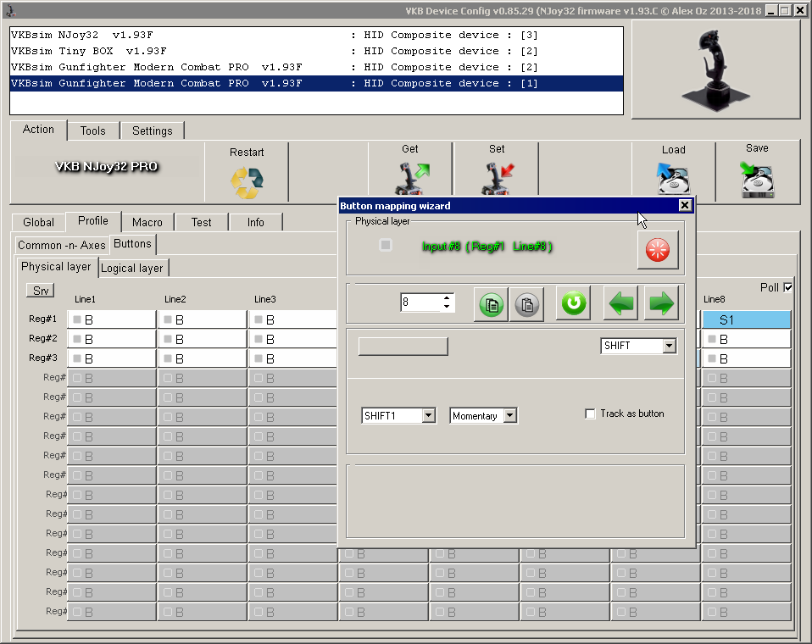Image resolution: width=812 pixels, height=644 pixels.
Task: Click Reg#2 Line8 button cell
Action: 746,339
